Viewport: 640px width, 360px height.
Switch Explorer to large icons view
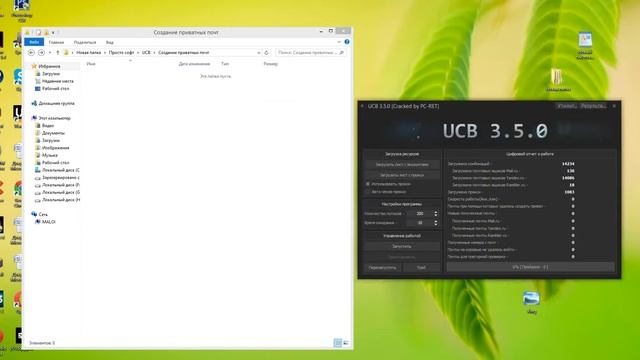[346, 343]
